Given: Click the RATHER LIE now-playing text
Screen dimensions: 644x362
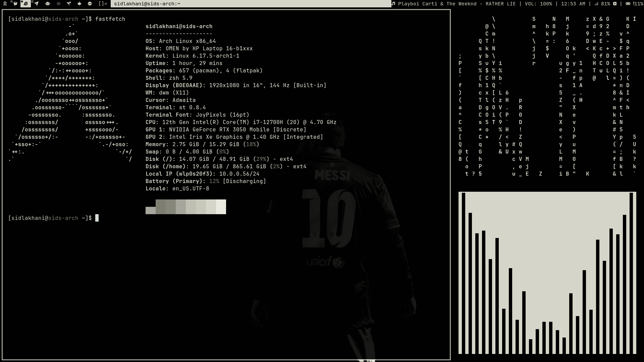Looking at the screenshot, I should pos(501,4).
